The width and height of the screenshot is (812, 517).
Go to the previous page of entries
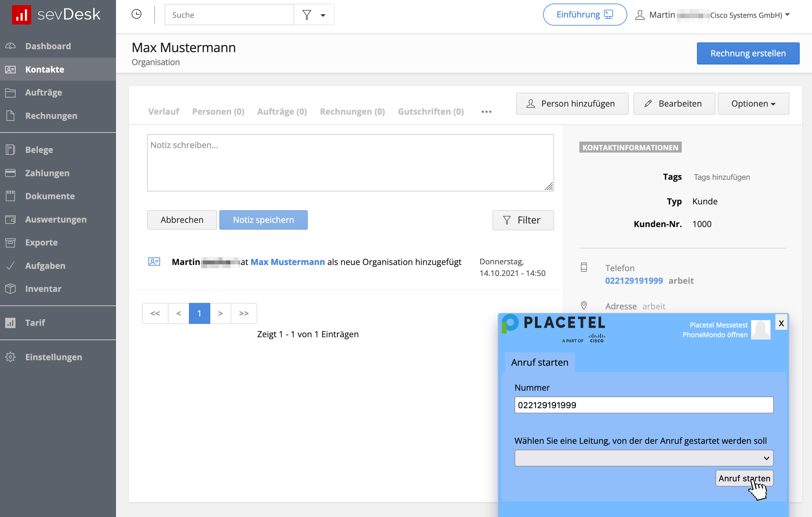click(x=179, y=314)
